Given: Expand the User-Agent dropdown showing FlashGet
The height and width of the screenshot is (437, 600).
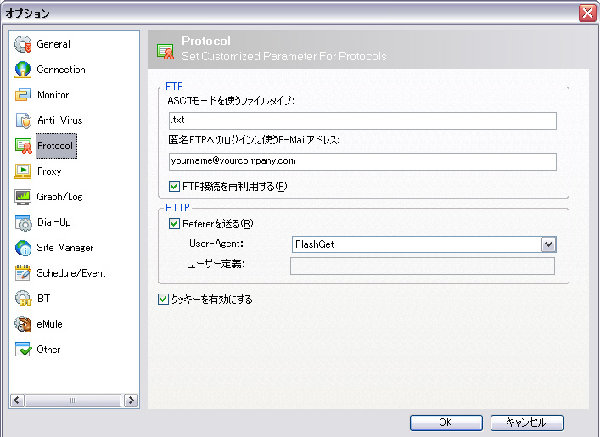Looking at the screenshot, I should [x=547, y=243].
